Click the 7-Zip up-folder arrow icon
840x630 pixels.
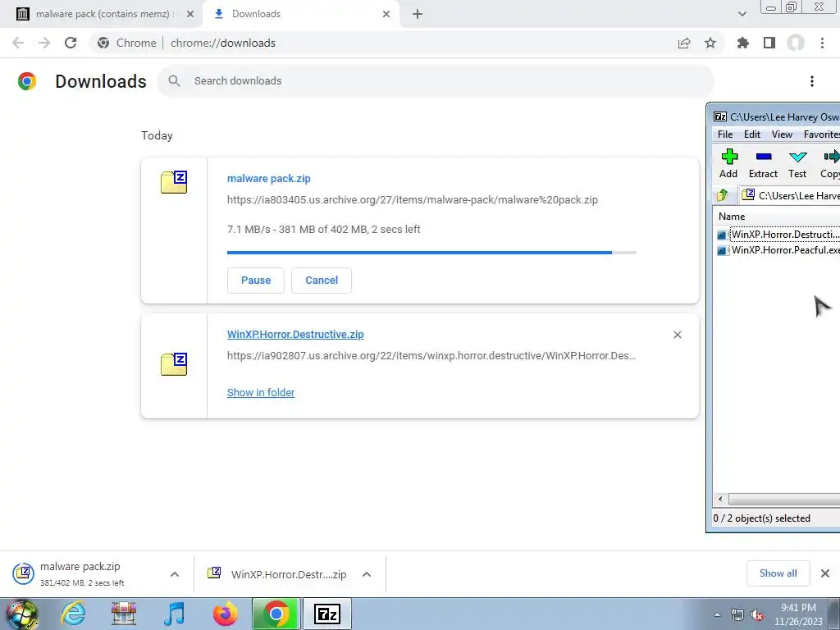723,195
